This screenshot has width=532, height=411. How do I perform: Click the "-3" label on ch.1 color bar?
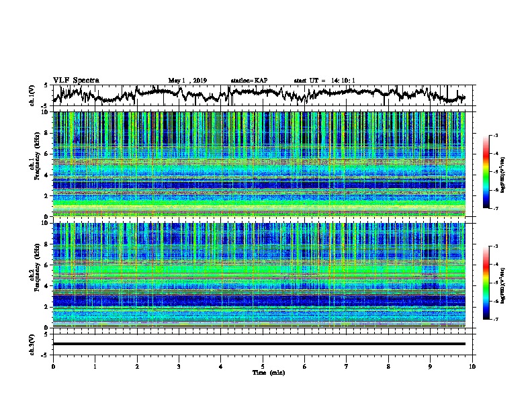click(496, 136)
